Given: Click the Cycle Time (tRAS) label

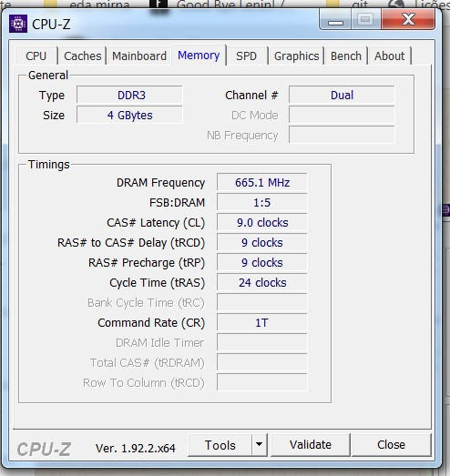Looking at the screenshot, I should (x=157, y=283).
